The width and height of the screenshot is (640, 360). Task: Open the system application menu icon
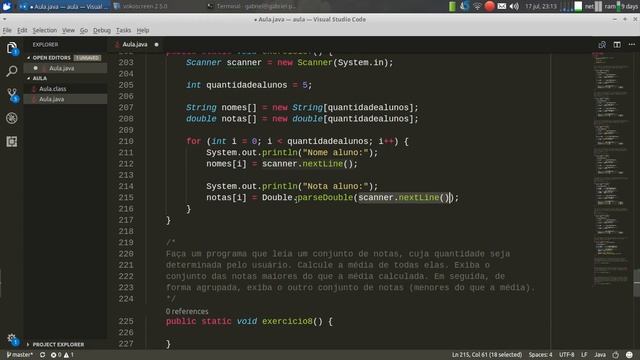pos(7,6)
